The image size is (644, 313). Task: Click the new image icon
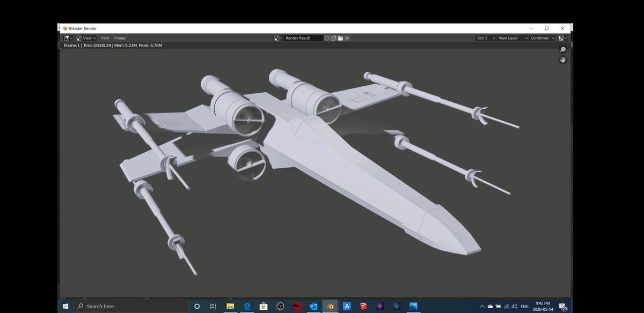(x=334, y=38)
